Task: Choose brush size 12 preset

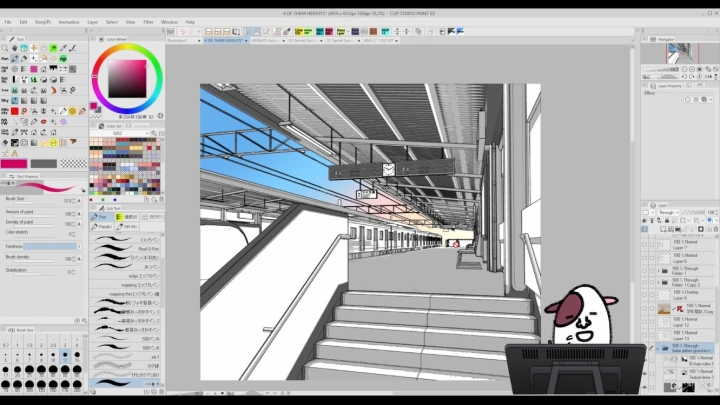Action: click(x=64, y=355)
